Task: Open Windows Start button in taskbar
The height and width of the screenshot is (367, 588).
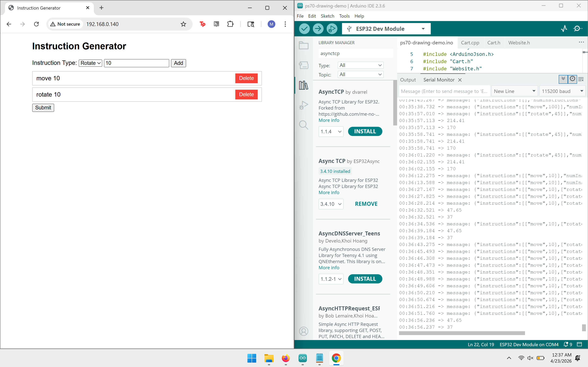Action: pos(252,358)
